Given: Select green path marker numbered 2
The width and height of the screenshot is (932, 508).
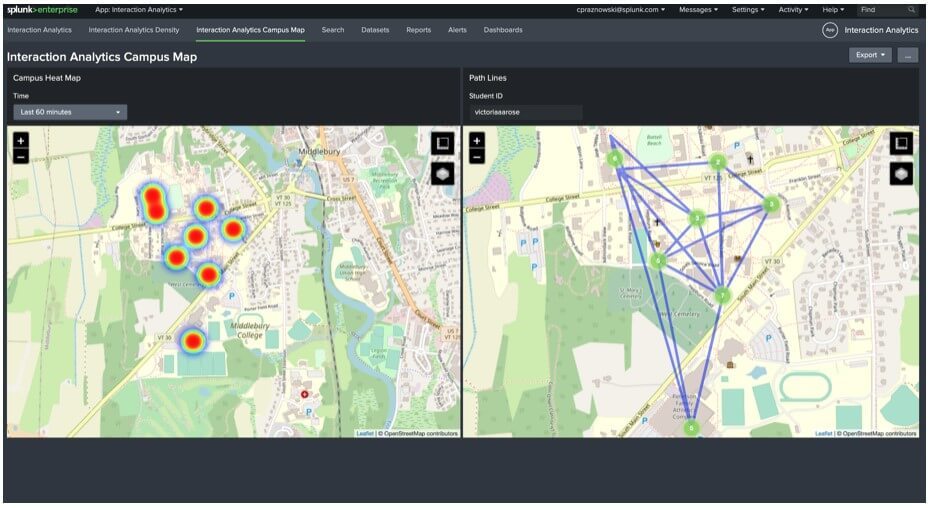Looking at the screenshot, I should coord(718,162).
